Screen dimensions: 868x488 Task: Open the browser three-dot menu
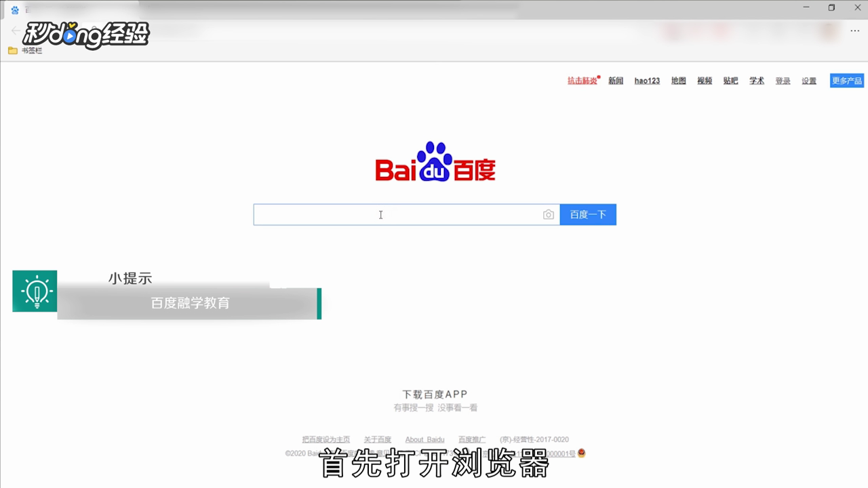(x=854, y=30)
